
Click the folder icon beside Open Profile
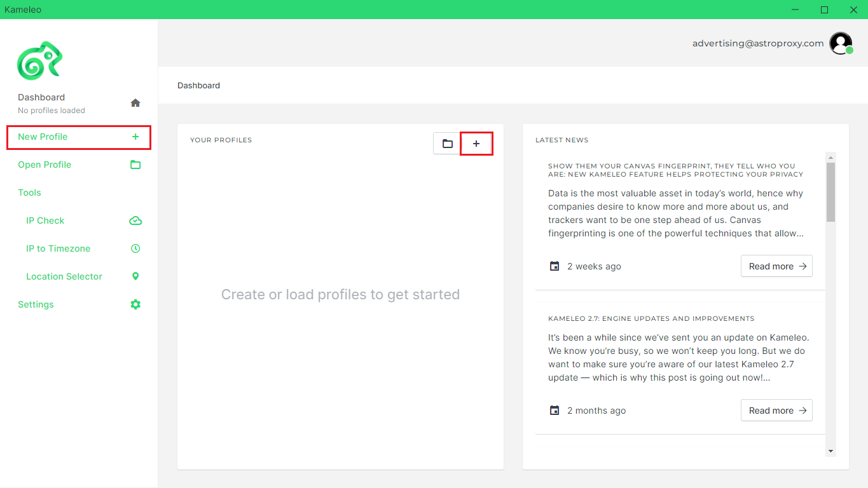coord(135,165)
